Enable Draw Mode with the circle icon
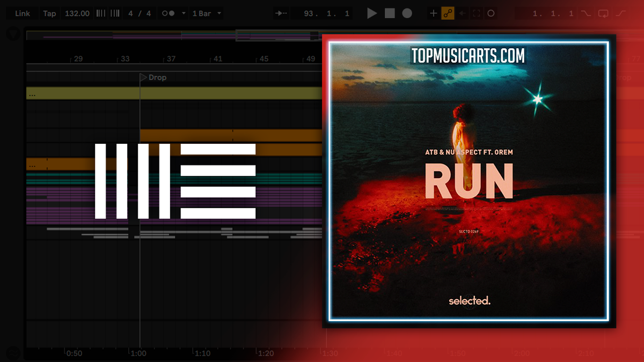Screen dimensions: 644x362 point(491,13)
